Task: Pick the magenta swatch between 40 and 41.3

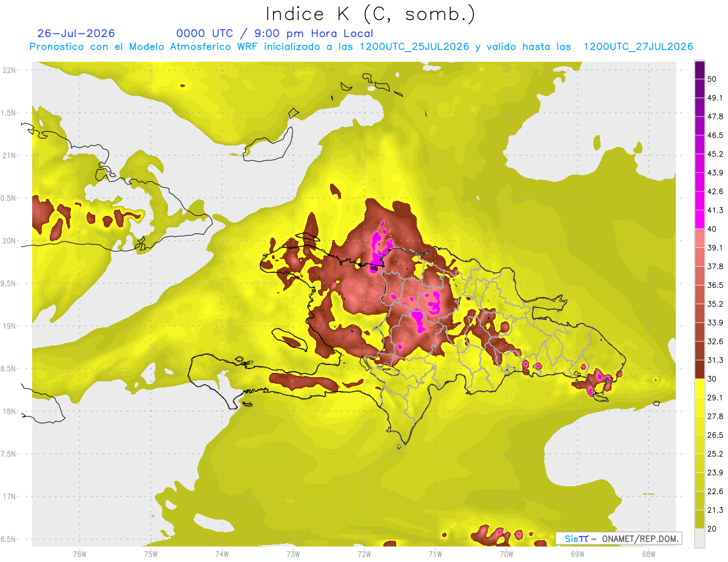Action: (700, 219)
